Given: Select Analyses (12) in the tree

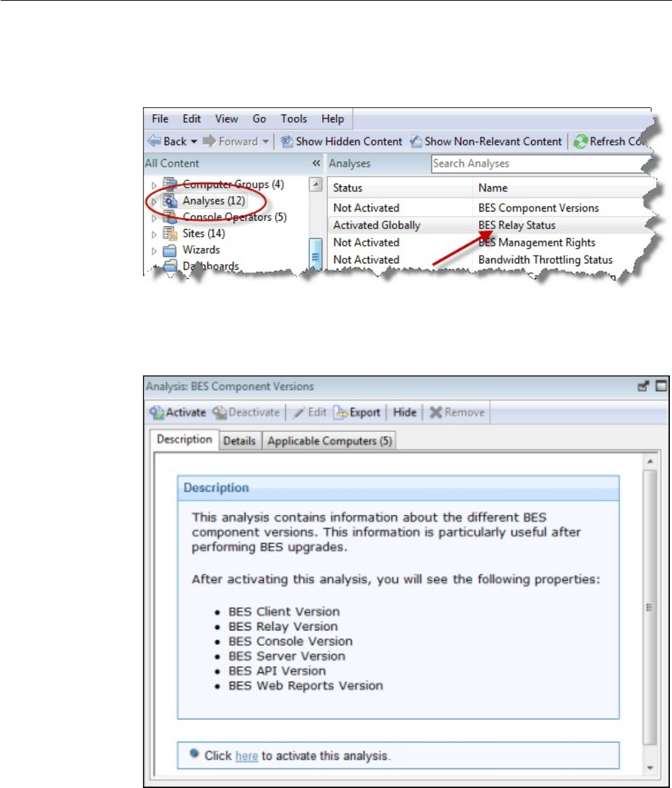Looking at the screenshot, I should coord(214,201).
